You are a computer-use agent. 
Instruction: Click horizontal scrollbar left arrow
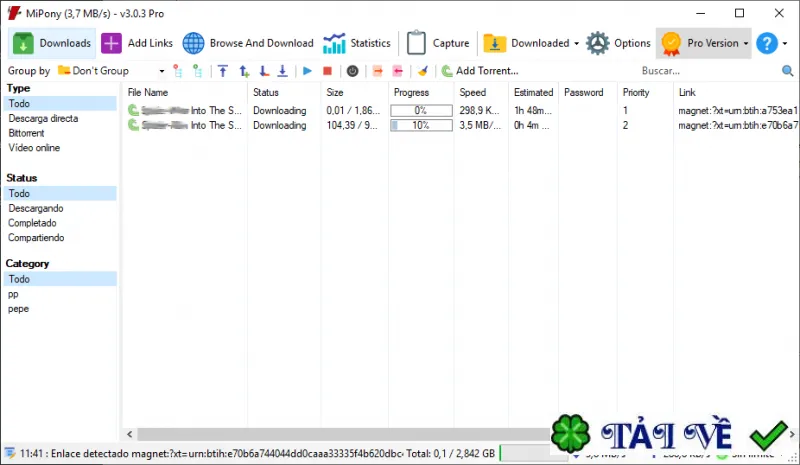tap(130, 434)
